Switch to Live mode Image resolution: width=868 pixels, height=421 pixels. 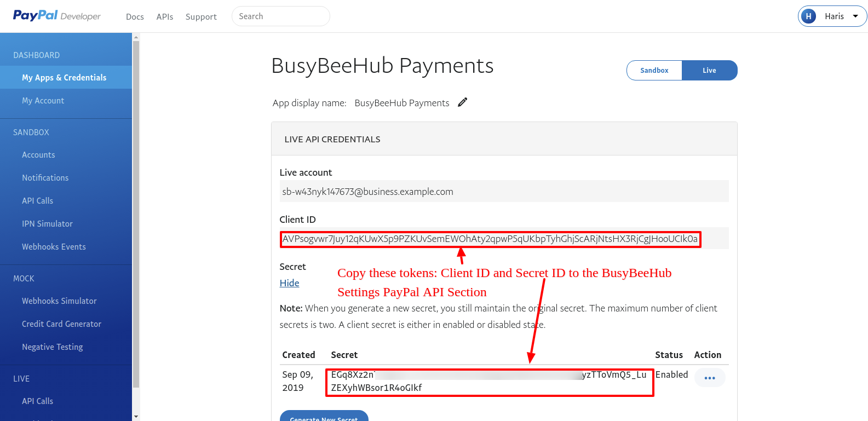tap(710, 70)
